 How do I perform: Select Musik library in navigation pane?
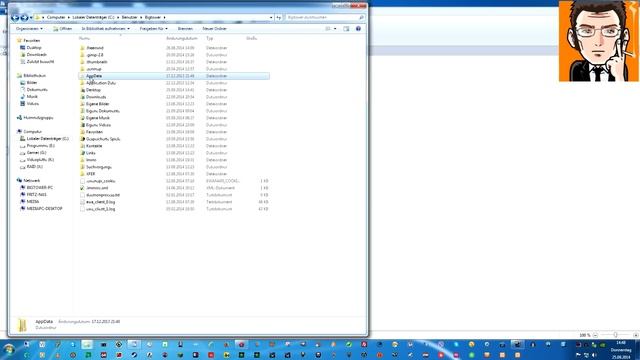point(32,97)
